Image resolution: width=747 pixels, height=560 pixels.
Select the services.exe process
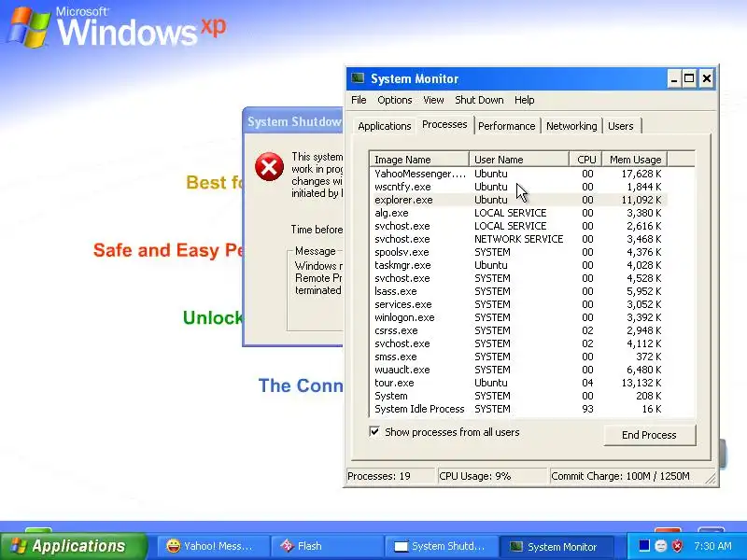(518, 304)
